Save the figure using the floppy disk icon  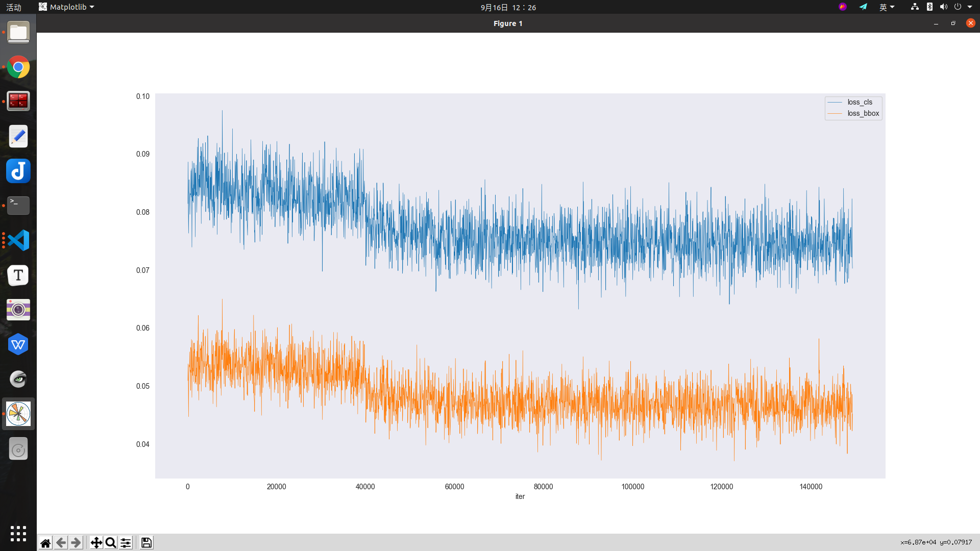[146, 542]
